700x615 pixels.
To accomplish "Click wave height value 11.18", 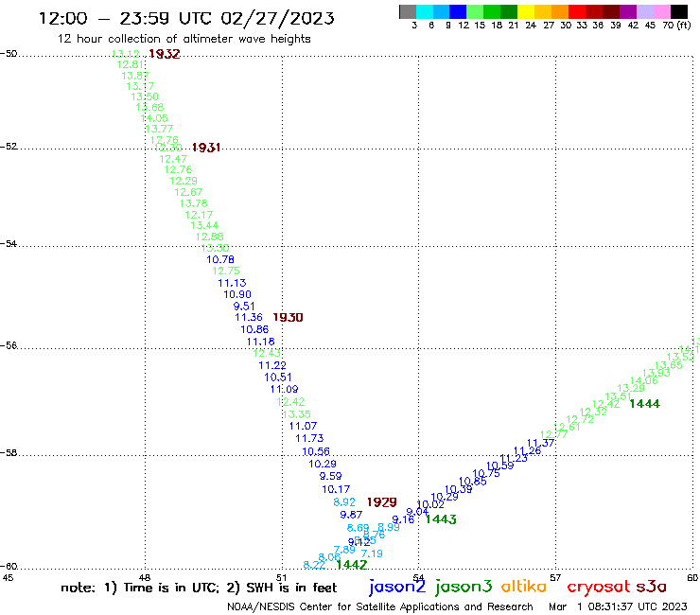I will (x=261, y=342).
